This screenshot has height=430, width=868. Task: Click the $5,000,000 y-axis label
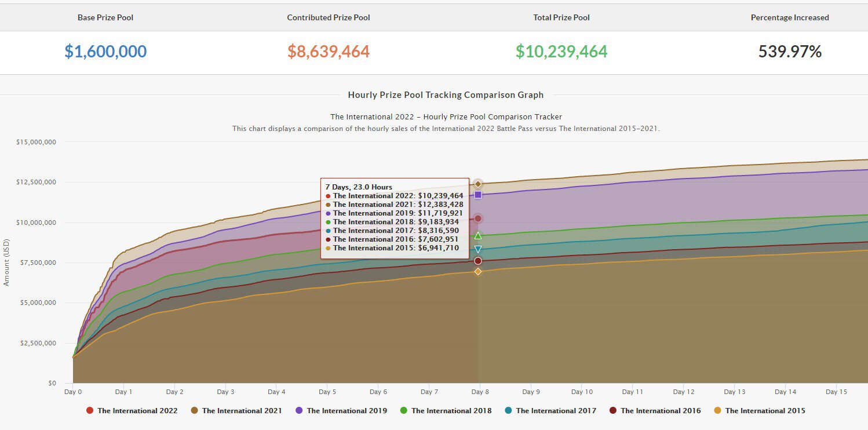[38, 303]
